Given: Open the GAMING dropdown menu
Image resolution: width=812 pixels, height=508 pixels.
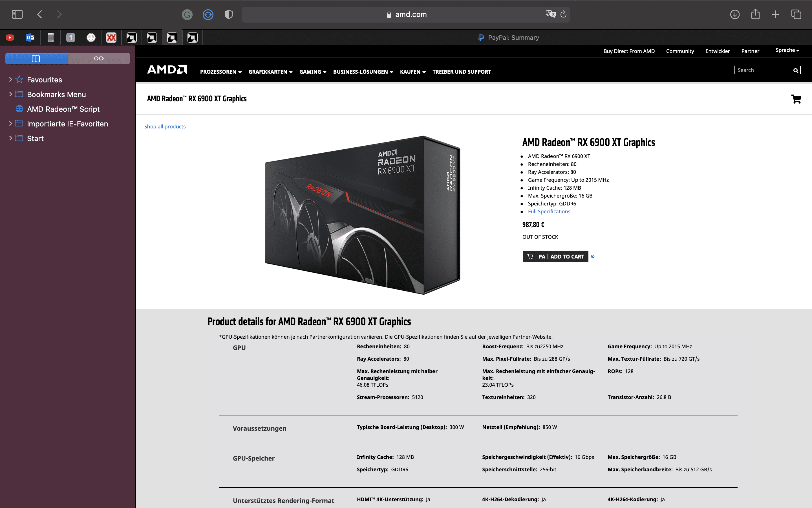Looking at the screenshot, I should click(x=313, y=72).
